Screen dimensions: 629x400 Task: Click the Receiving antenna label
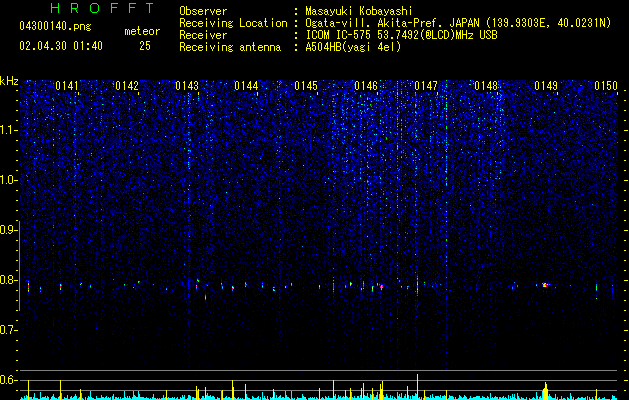230,47
